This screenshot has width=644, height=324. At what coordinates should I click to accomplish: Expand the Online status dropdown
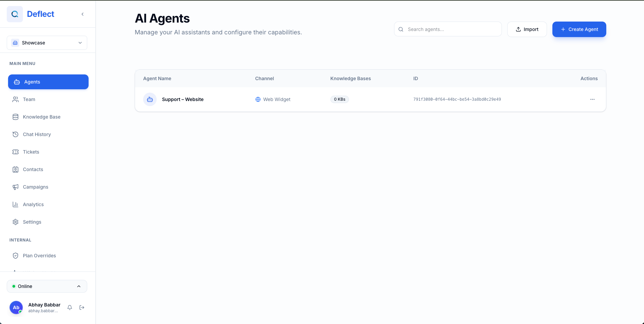pos(47,286)
